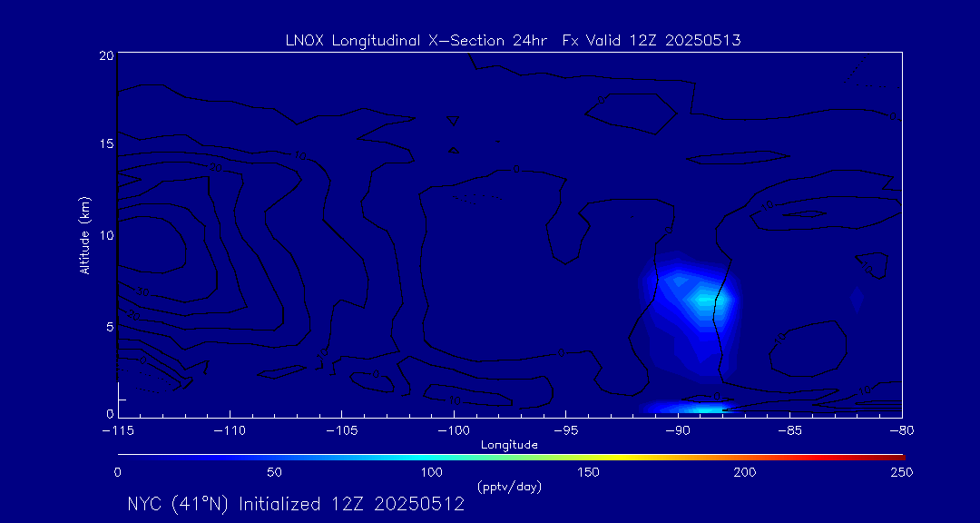The width and height of the screenshot is (980, 523).
Task: Click the (pptv/day) units label
Action: pos(509,487)
